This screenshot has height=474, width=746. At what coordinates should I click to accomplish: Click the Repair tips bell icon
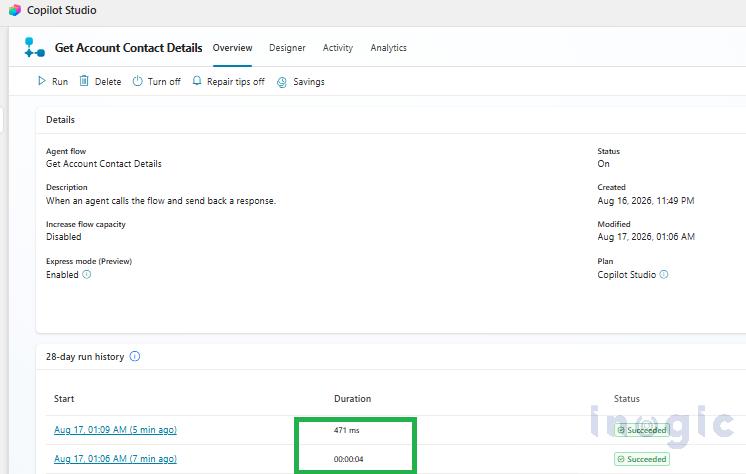pos(196,81)
